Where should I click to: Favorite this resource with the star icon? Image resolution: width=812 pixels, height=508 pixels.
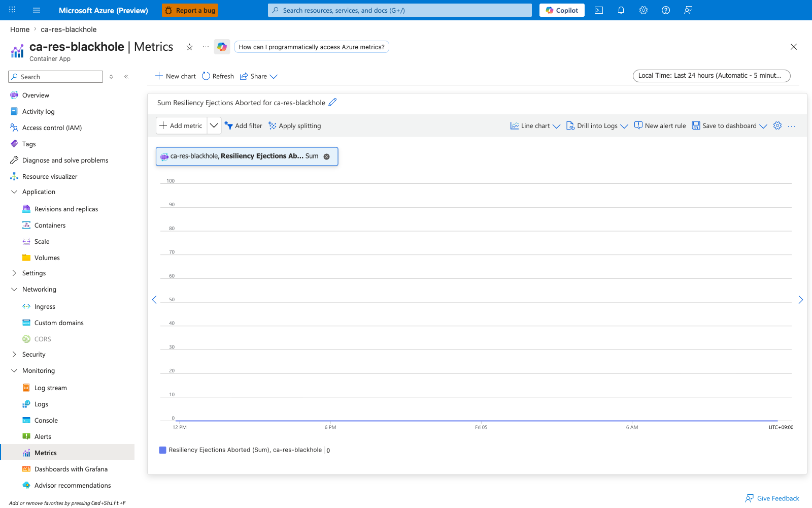click(189, 47)
